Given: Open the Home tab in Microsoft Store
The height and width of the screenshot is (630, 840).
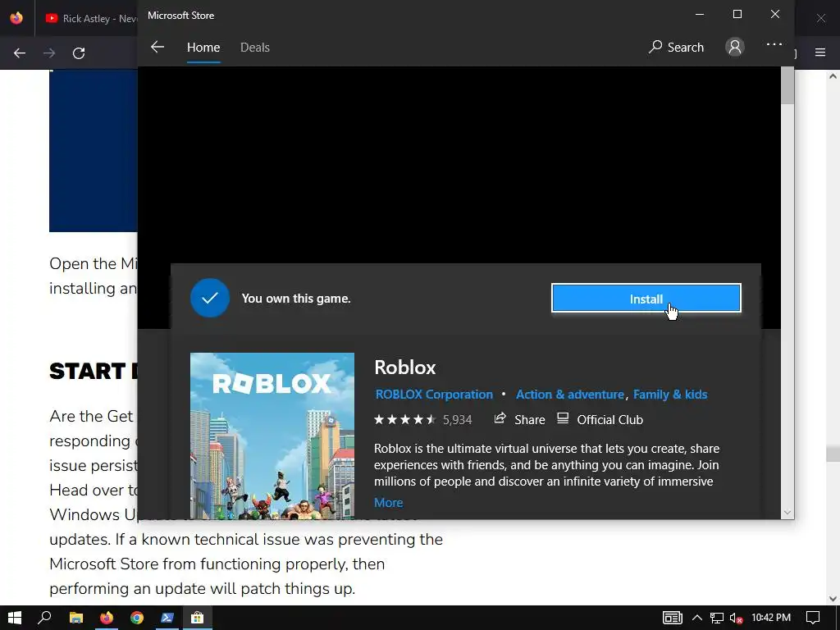Looking at the screenshot, I should tap(203, 47).
